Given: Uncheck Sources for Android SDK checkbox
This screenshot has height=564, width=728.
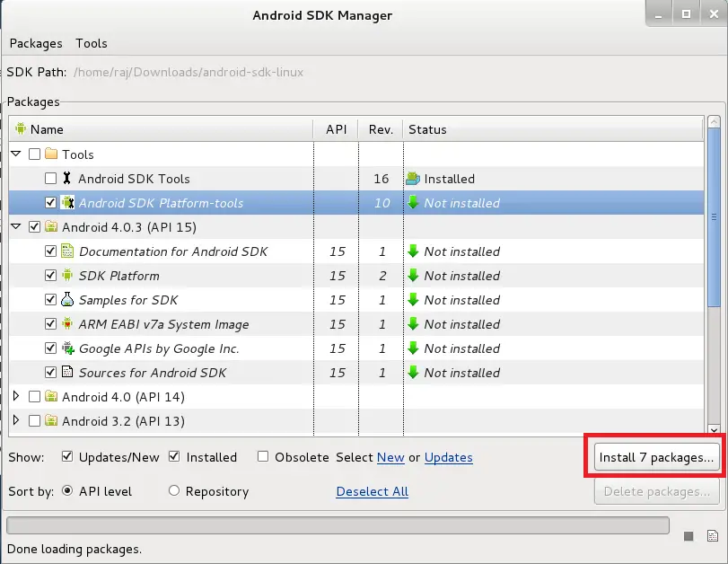Looking at the screenshot, I should (50, 372).
